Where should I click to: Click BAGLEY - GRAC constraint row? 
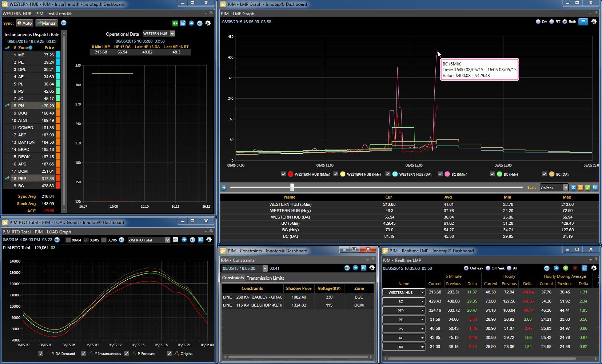coord(298,297)
